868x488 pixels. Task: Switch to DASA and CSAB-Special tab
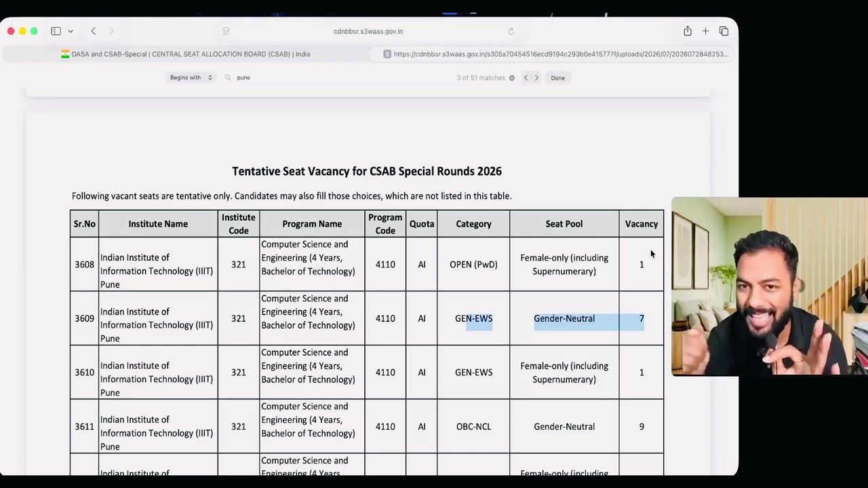[x=185, y=54]
